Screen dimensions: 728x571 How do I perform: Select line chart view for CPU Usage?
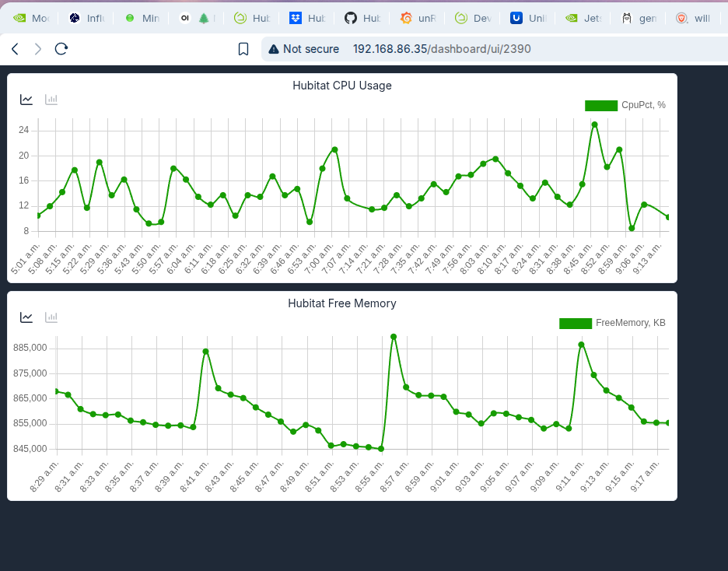26,100
